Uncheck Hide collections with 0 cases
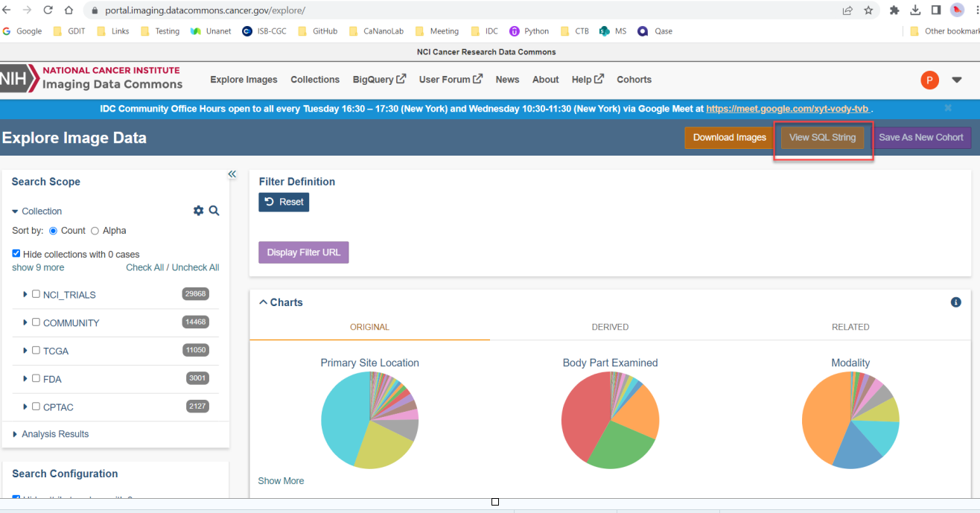 16,252
